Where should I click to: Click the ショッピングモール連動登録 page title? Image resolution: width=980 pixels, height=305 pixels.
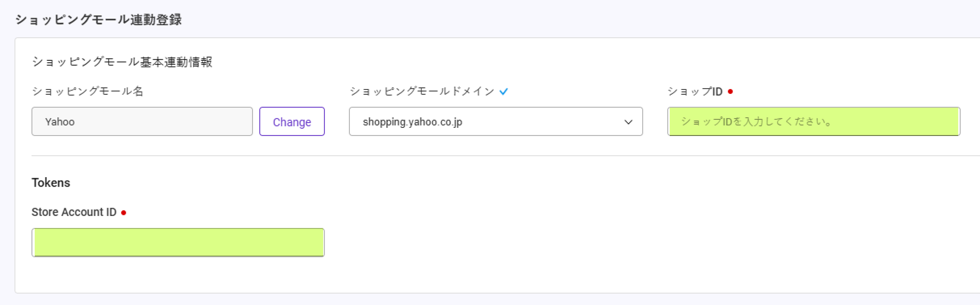tap(99, 20)
